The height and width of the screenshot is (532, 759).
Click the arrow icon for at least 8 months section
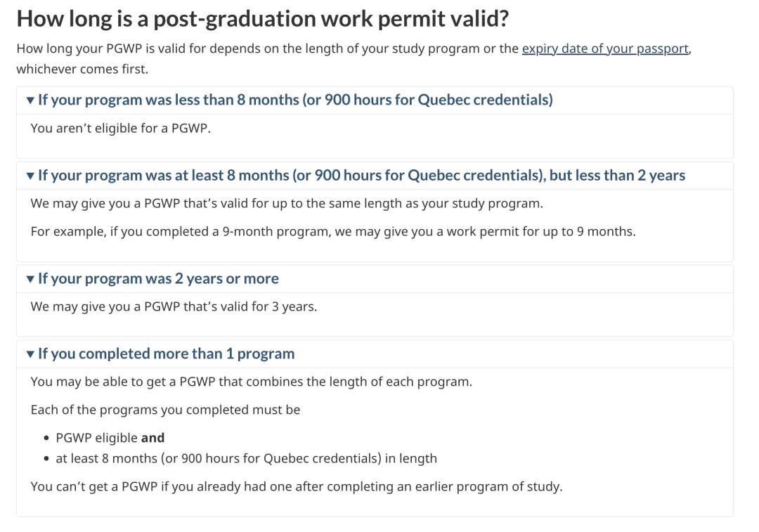click(30, 176)
